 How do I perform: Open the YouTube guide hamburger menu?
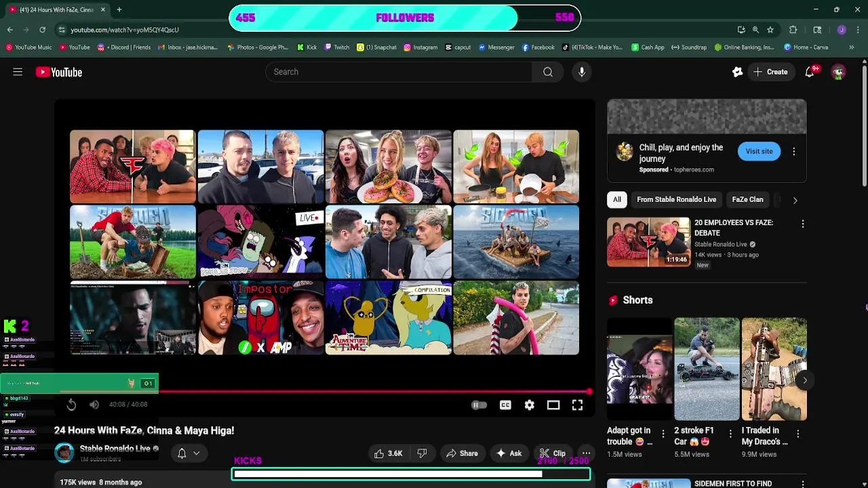tap(18, 72)
